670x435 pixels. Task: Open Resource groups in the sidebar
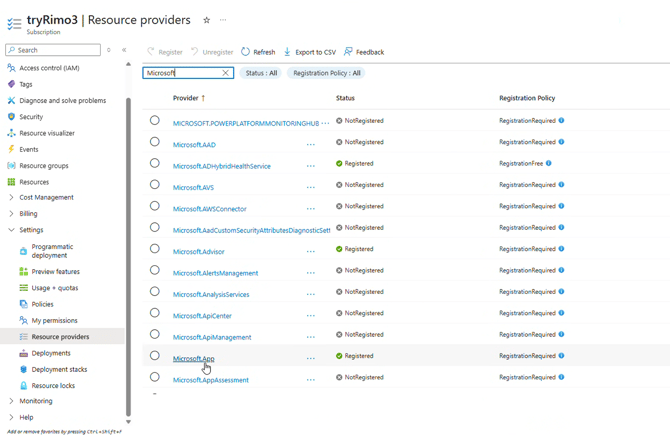pyautogui.click(x=44, y=165)
